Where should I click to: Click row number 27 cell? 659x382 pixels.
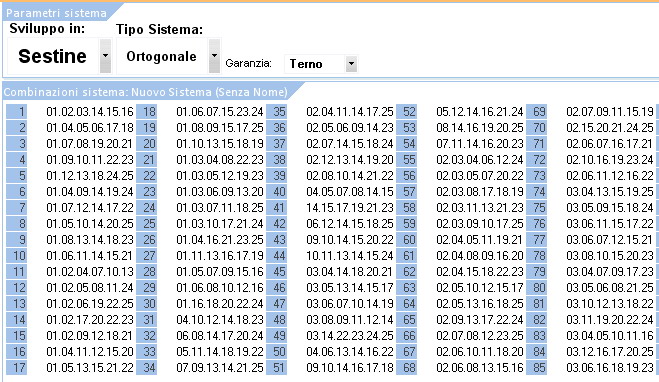tap(147, 256)
